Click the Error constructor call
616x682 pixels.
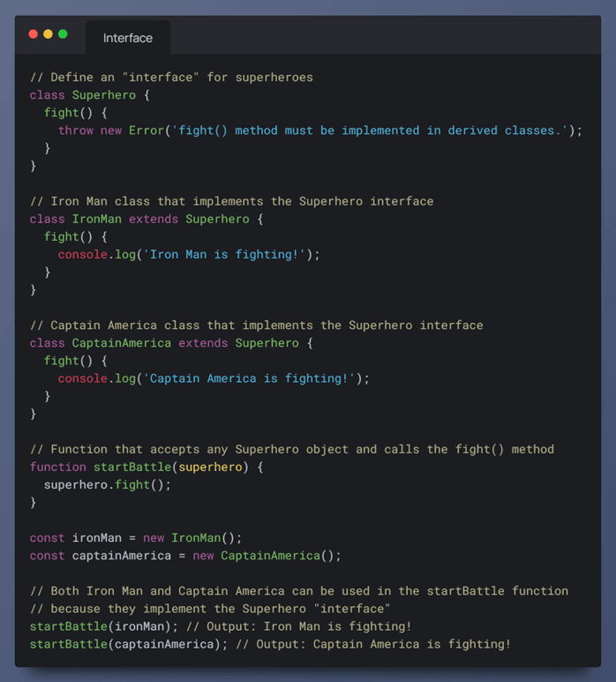[x=146, y=131]
